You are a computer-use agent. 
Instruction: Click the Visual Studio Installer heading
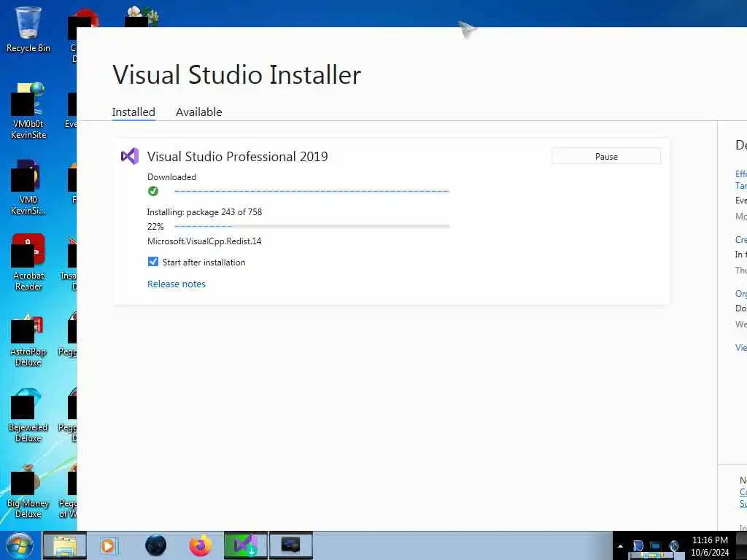(x=237, y=75)
